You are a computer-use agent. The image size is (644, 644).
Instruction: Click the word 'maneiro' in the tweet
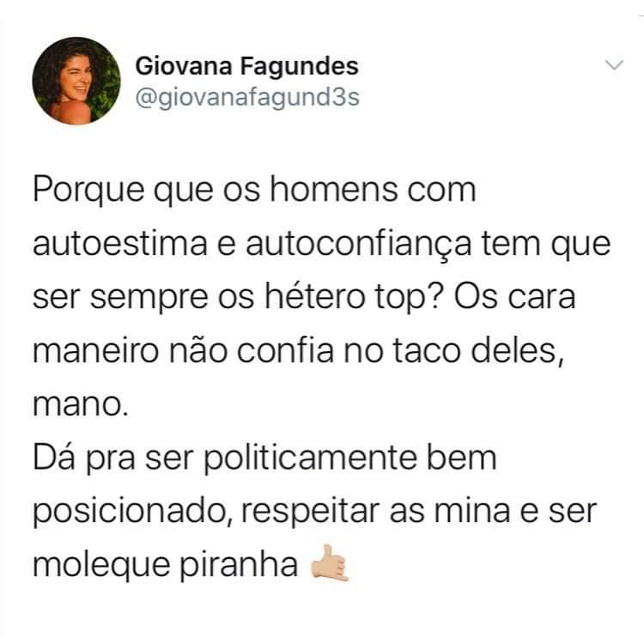[x=95, y=351]
